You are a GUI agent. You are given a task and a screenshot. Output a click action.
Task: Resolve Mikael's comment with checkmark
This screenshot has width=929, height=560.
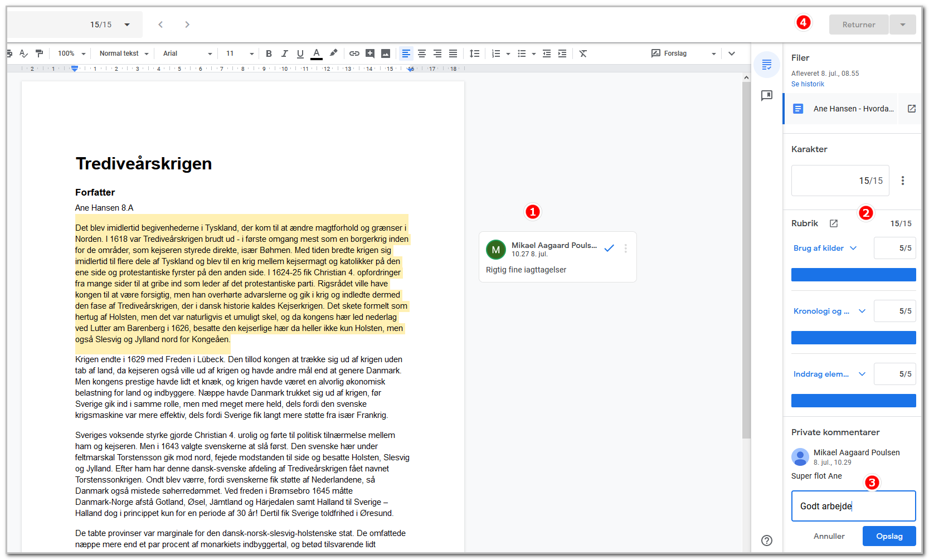pos(609,249)
